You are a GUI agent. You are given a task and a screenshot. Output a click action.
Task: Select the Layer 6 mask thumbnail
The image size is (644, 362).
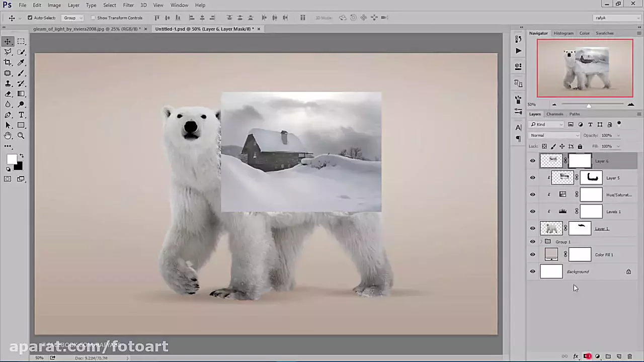tap(580, 161)
